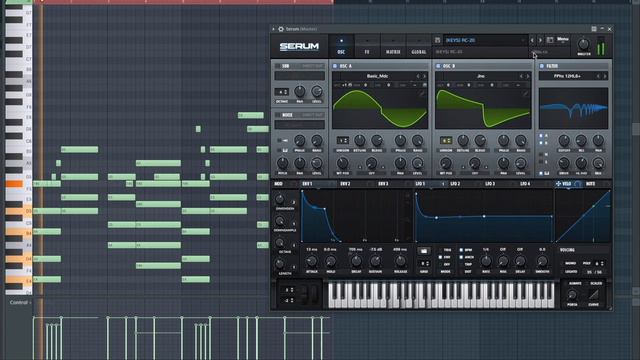Toggle filter routing for sub (S)
Viewport: 640px width, 360px height.
(541, 162)
